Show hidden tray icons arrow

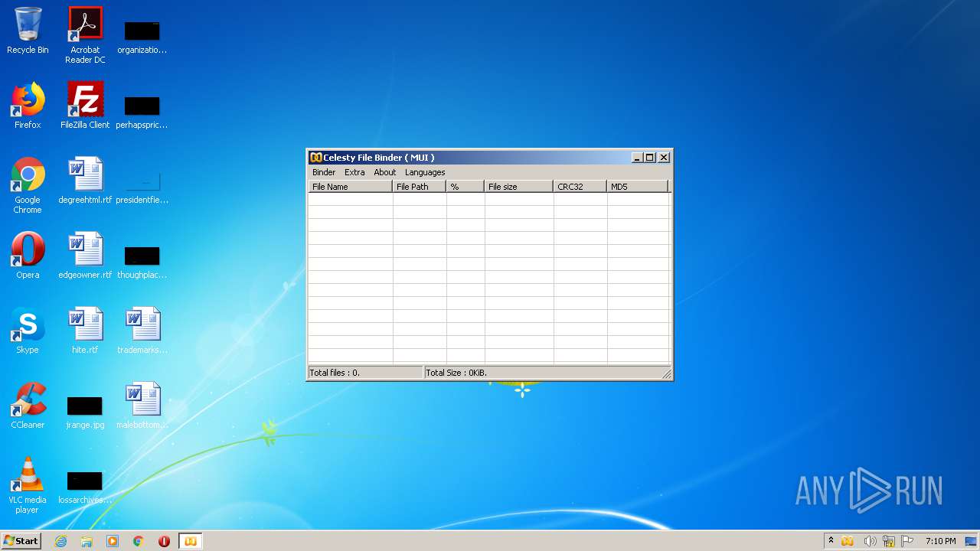pos(831,541)
